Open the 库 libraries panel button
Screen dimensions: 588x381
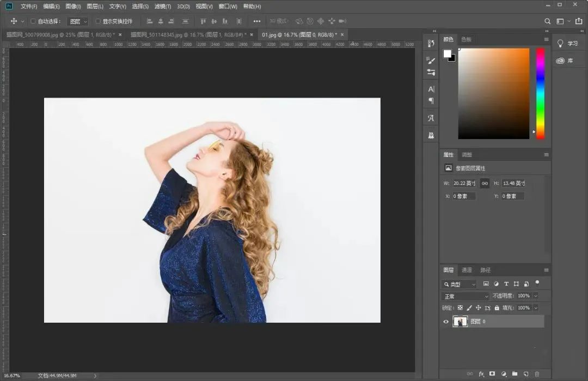coord(565,61)
